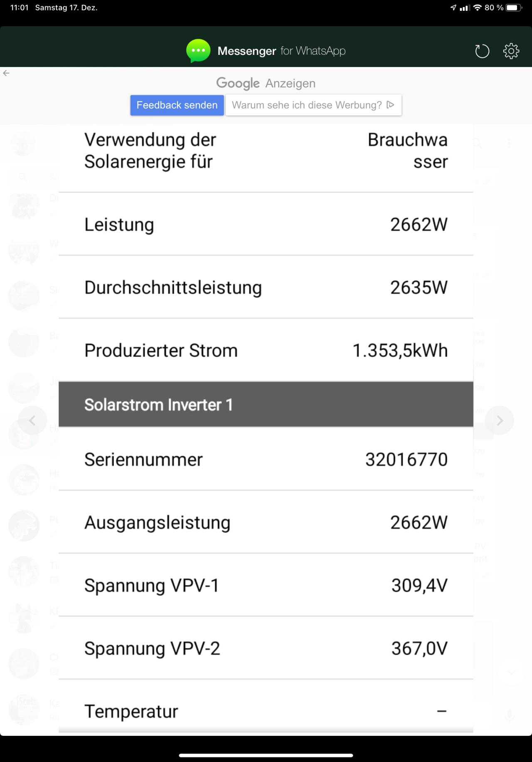Tap the Leistung 2662W row
This screenshot has height=762, width=532.
click(266, 224)
